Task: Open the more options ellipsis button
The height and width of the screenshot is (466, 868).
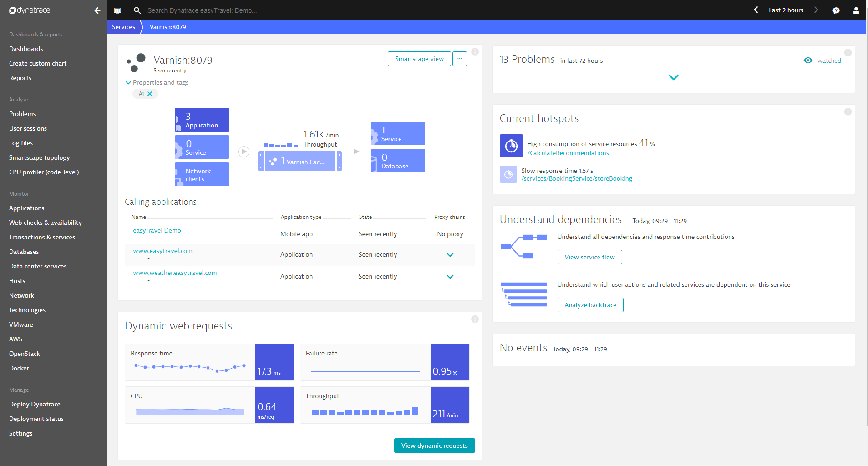Action: 460,59
